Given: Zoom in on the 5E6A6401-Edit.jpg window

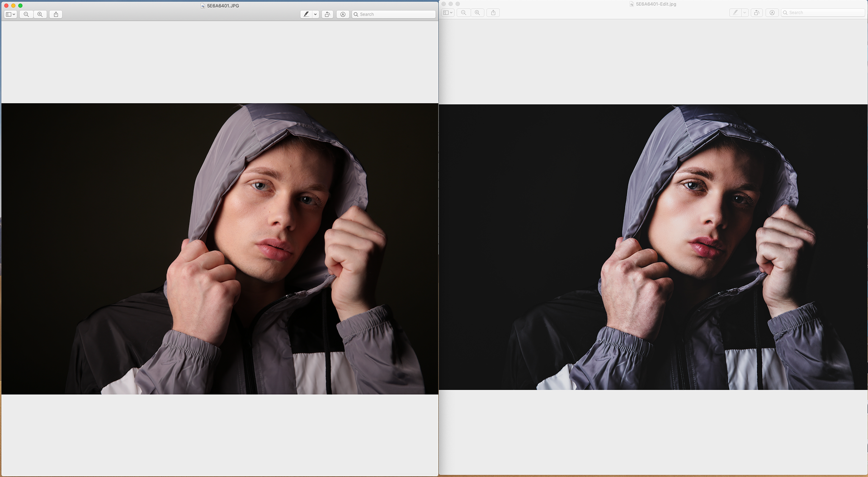Looking at the screenshot, I should tap(477, 13).
